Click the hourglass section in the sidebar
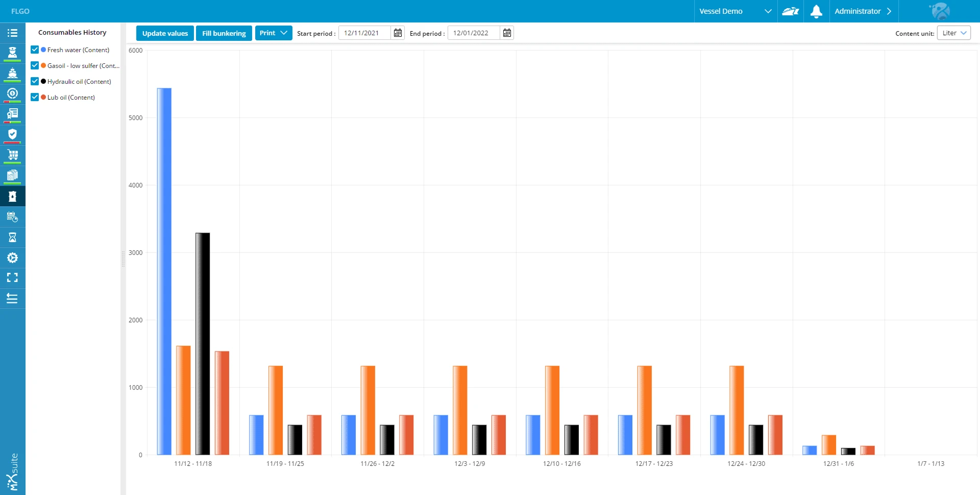Screen dimensions: 980x495 pos(13,237)
